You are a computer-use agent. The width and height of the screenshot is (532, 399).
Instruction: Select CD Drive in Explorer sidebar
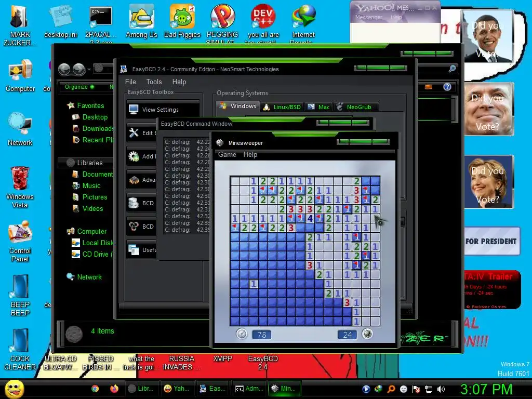point(92,254)
